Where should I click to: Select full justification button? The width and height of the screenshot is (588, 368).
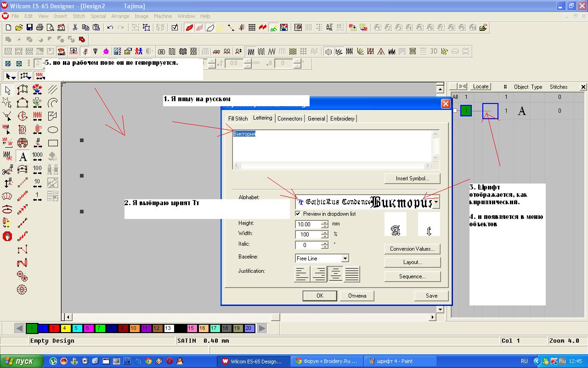[x=352, y=275]
